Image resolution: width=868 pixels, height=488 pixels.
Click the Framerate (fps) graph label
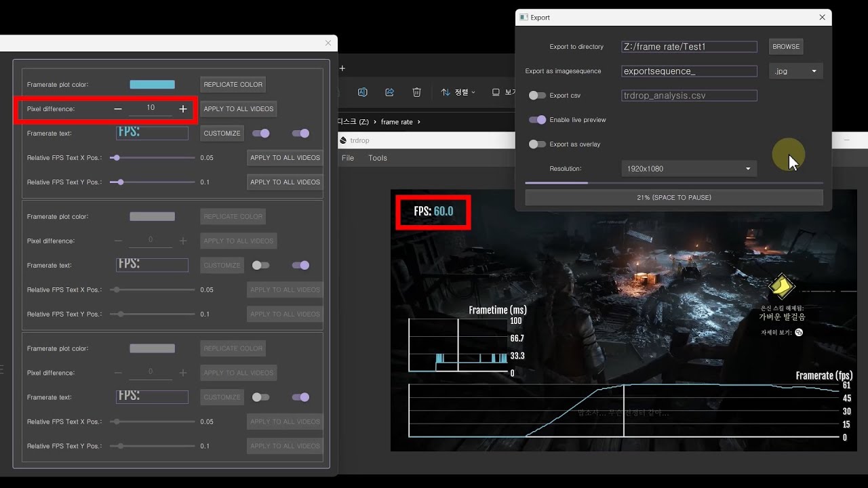(824, 375)
